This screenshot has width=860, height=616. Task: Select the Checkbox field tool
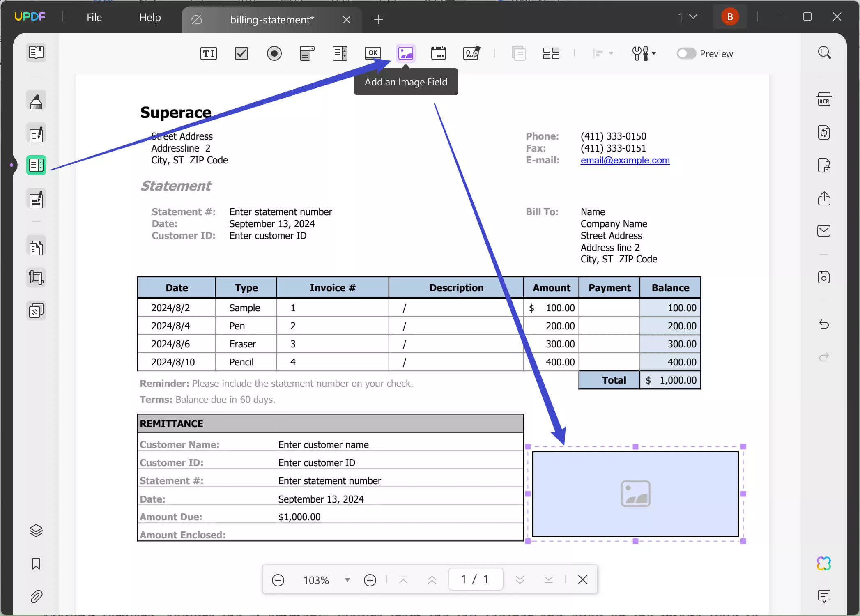(241, 53)
